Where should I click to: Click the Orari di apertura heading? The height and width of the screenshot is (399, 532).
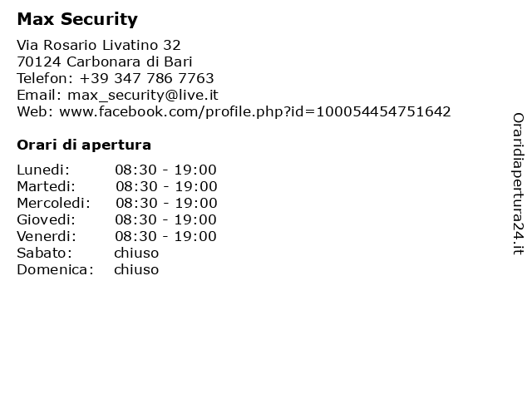click(84, 145)
